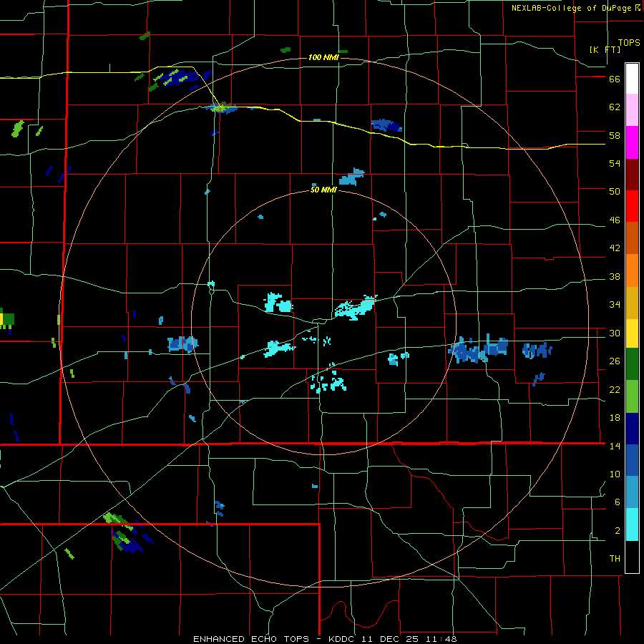Select the 34 scale value
Screen dimensions: 644x644
tap(615, 304)
